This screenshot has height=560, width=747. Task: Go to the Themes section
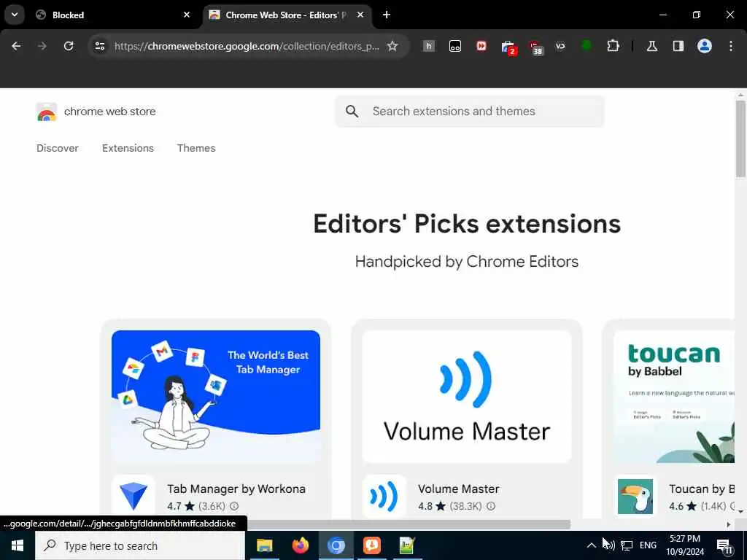click(x=196, y=148)
